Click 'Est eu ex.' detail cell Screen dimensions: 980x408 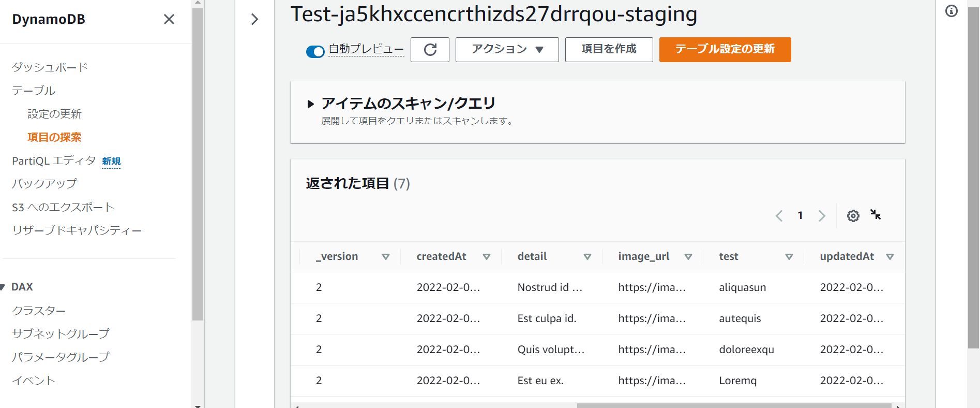click(x=540, y=381)
